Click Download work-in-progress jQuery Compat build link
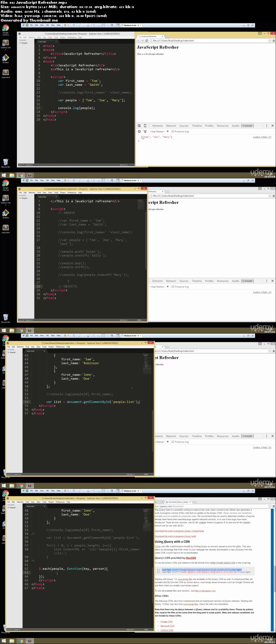The width and height of the screenshot is (276, 644). point(179,531)
